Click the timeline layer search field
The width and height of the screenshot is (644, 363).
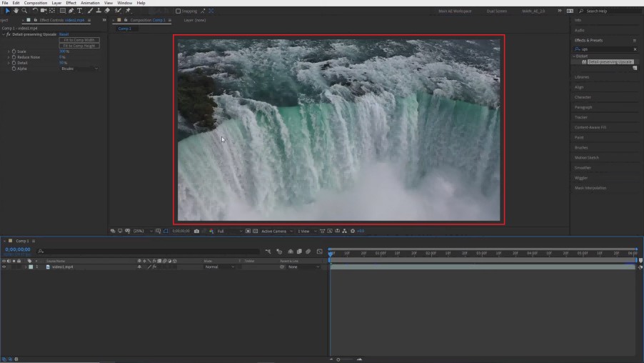click(148, 252)
